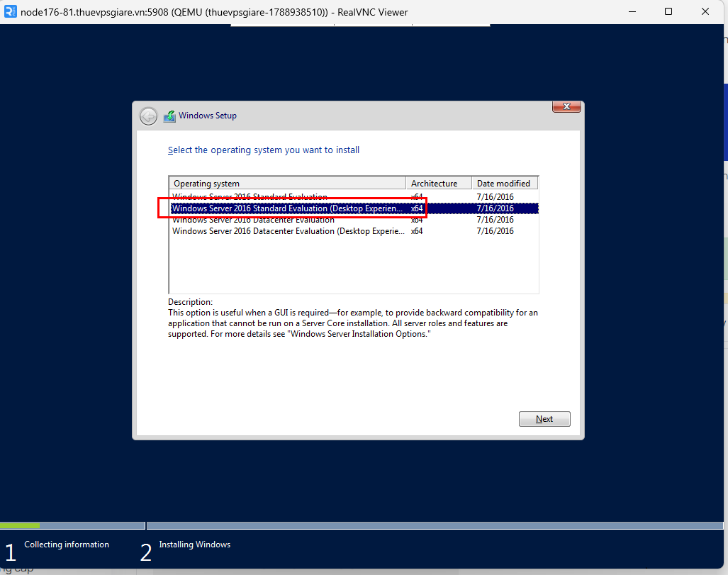Select Standard Evaluation (Desktop Experience) row
The height and width of the screenshot is (575, 728).
pos(354,208)
